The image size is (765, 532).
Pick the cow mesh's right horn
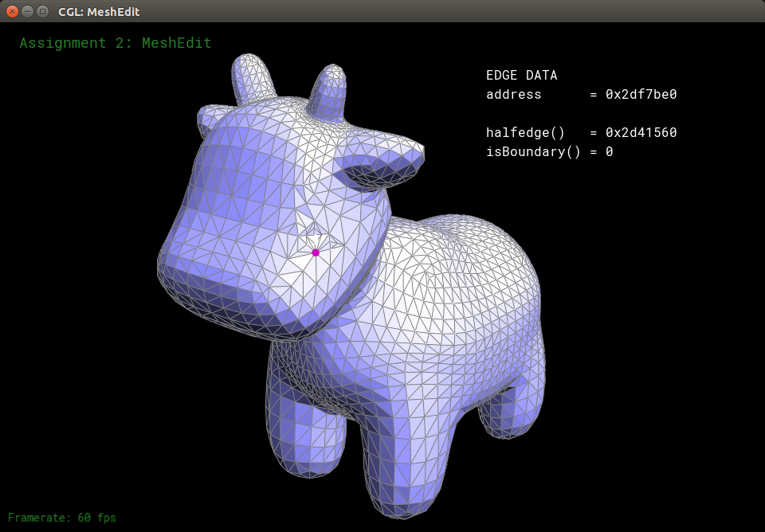coord(328,87)
